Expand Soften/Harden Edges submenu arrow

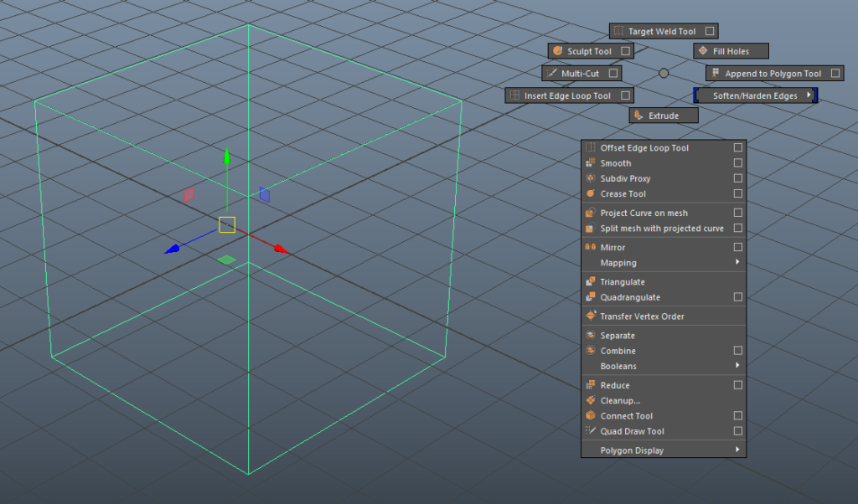pyautogui.click(x=809, y=95)
